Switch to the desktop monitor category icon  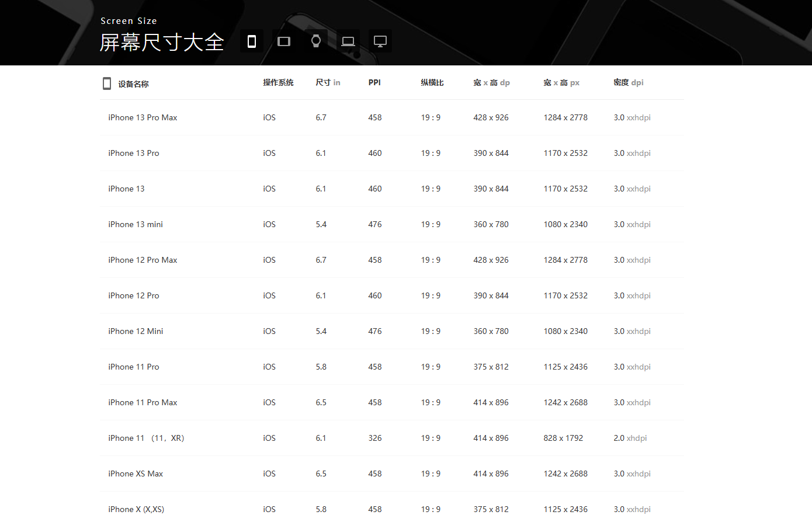[380, 41]
